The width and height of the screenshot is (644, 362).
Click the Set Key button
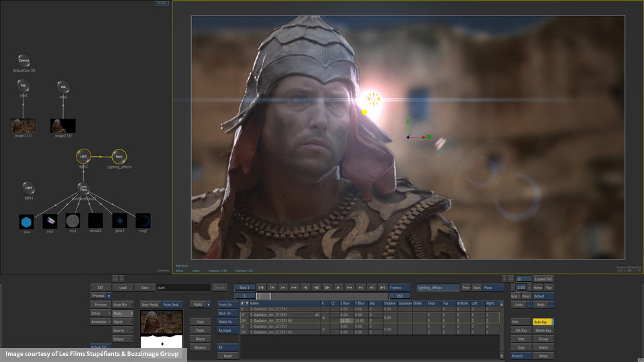521,330
